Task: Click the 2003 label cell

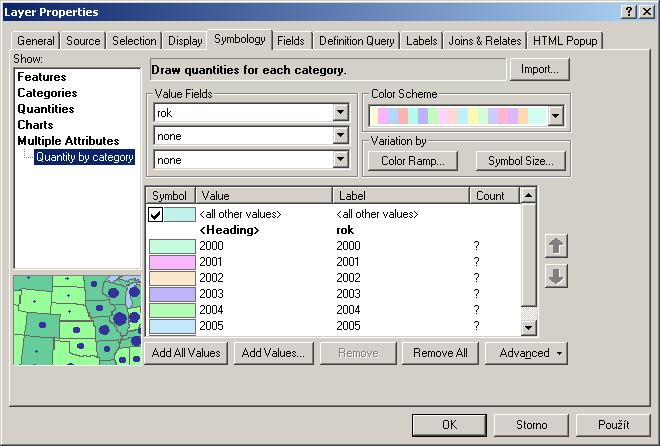Action: [348, 294]
